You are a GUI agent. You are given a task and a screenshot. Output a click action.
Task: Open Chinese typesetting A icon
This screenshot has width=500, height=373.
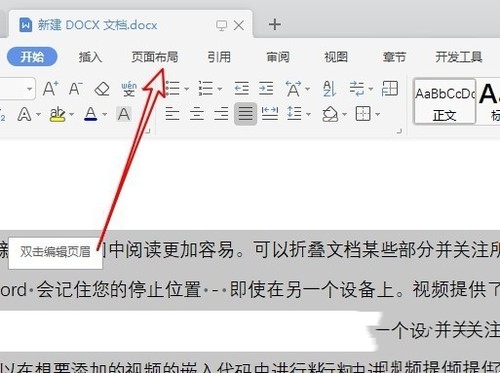pos(293,89)
